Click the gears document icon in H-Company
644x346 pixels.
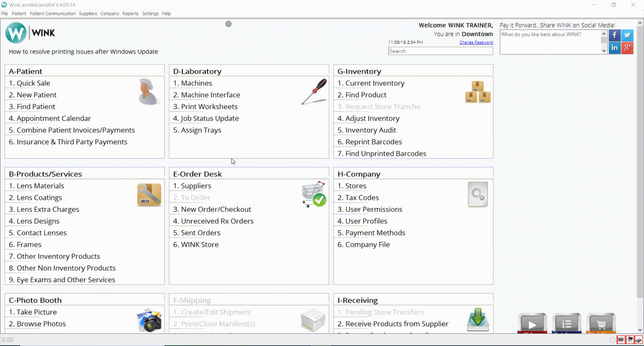pyautogui.click(x=478, y=194)
